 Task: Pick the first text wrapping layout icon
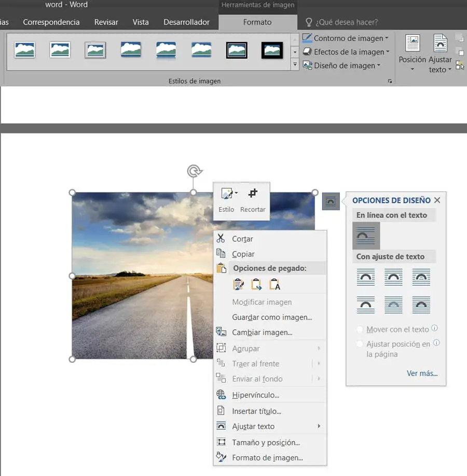pyautogui.click(x=366, y=277)
